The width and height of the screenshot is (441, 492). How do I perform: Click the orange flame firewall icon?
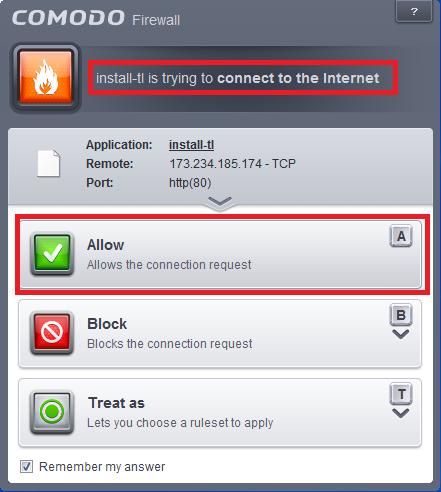tap(46, 77)
